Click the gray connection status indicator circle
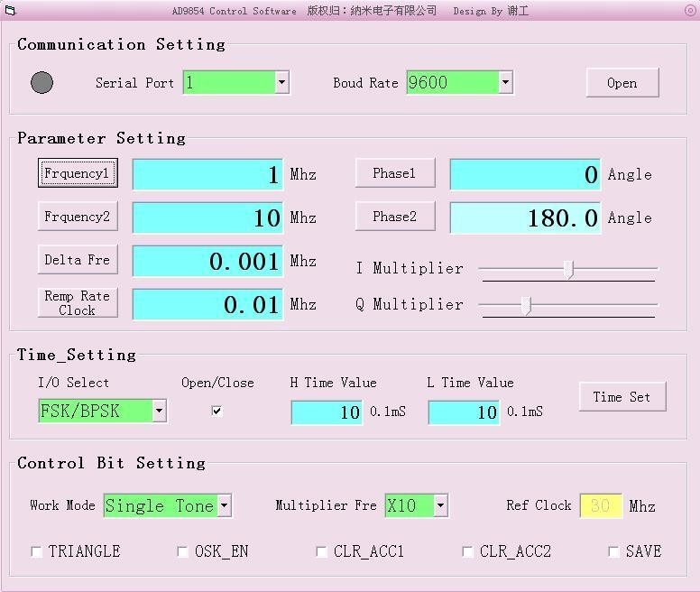 pos(42,83)
